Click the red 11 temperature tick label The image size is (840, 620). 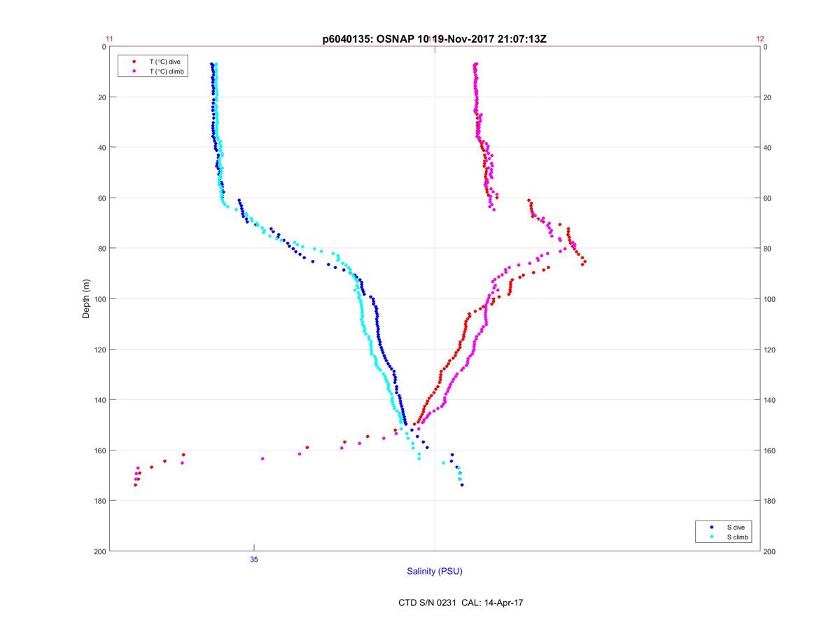click(x=109, y=39)
